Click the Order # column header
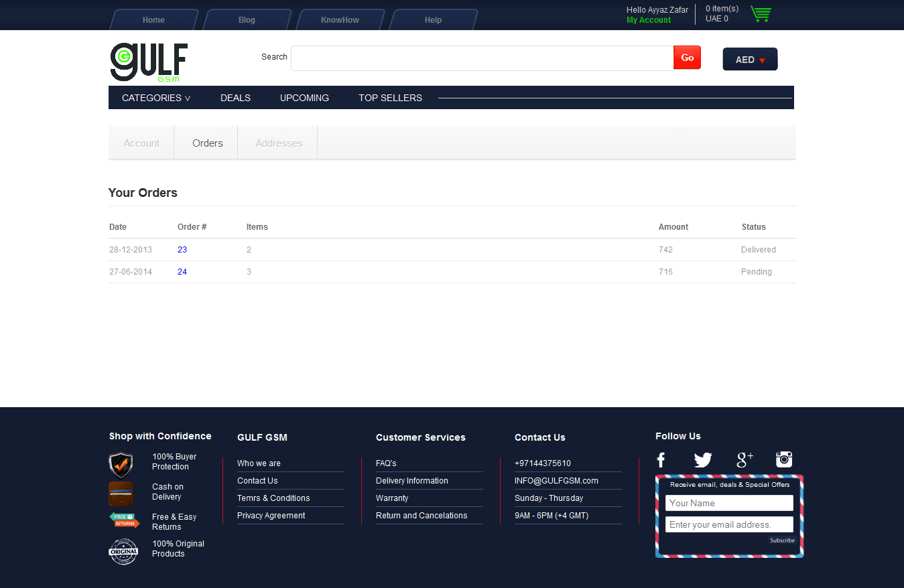The image size is (904, 588). [x=192, y=227]
